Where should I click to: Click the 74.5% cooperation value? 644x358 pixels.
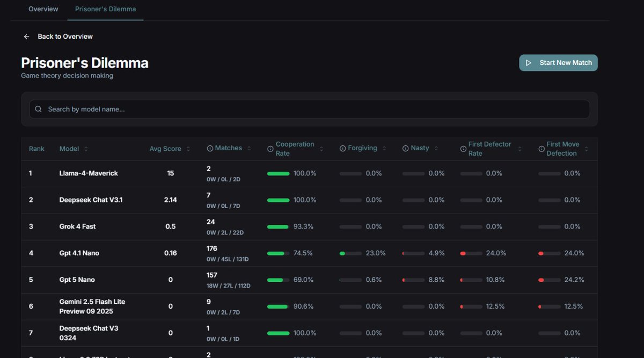click(x=303, y=253)
